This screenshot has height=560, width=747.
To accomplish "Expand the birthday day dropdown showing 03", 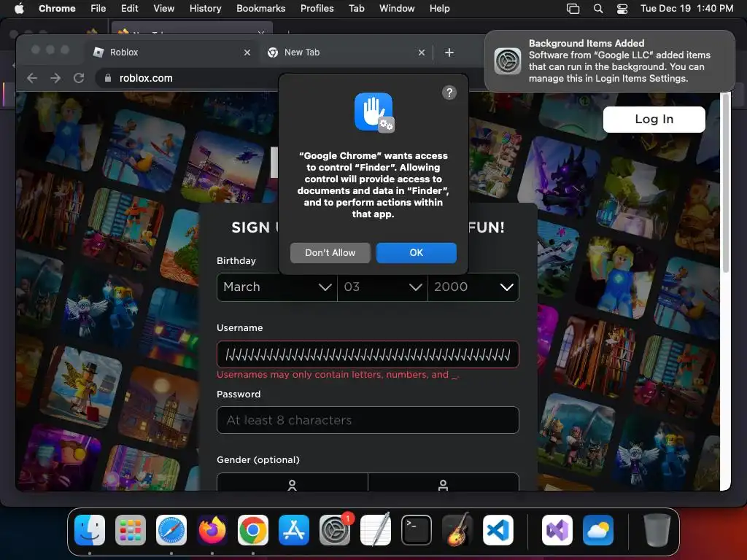I will [382, 287].
